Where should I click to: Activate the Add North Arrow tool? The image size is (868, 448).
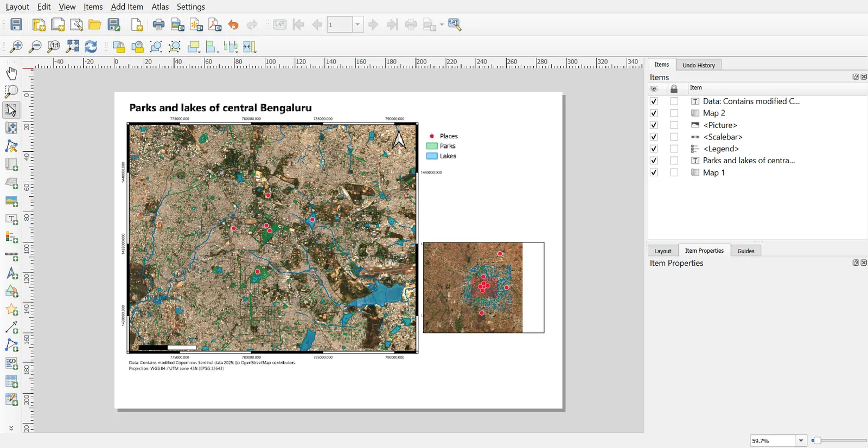click(11, 274)
